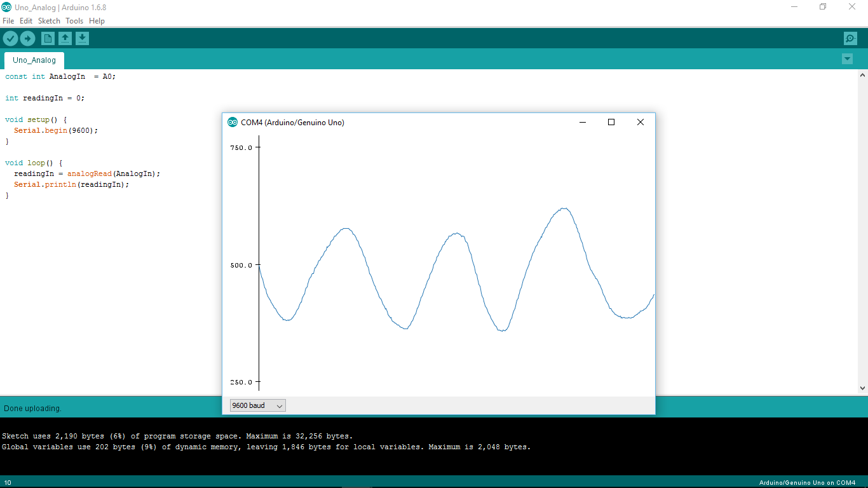Open the 9600 baud rate dropdown
This screenshot has height=488, width=868.
(x=257, y=405)
